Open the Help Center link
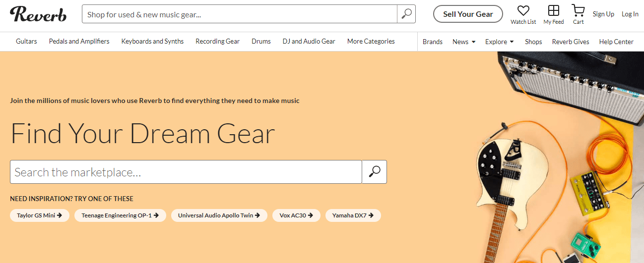 pyautogui.click(x=616, y=42)
